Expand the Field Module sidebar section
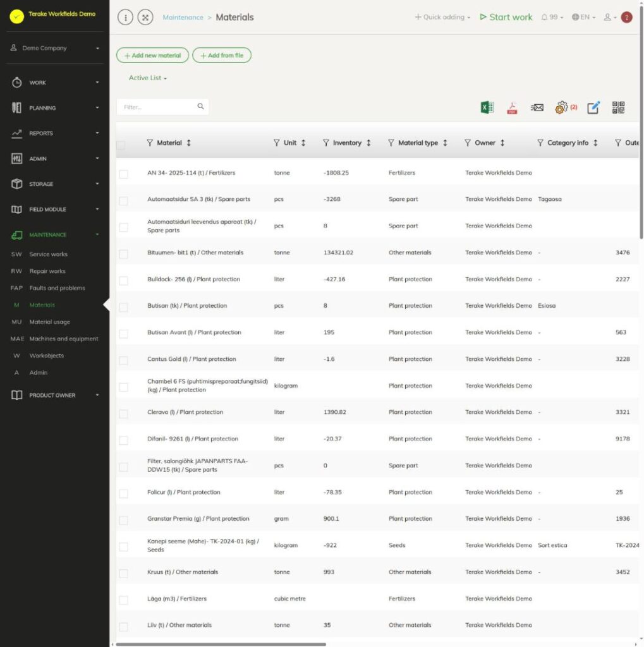Screen dimensions: 644x647 coord(55,209)
